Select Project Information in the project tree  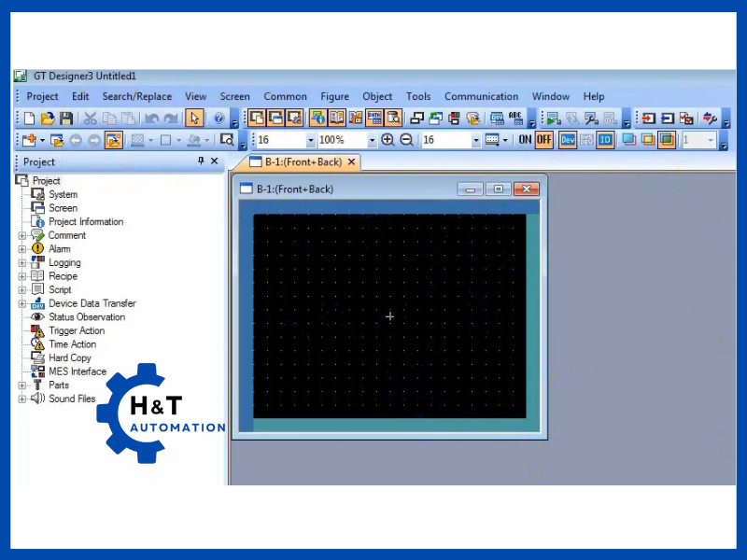[x=86, y=222]
